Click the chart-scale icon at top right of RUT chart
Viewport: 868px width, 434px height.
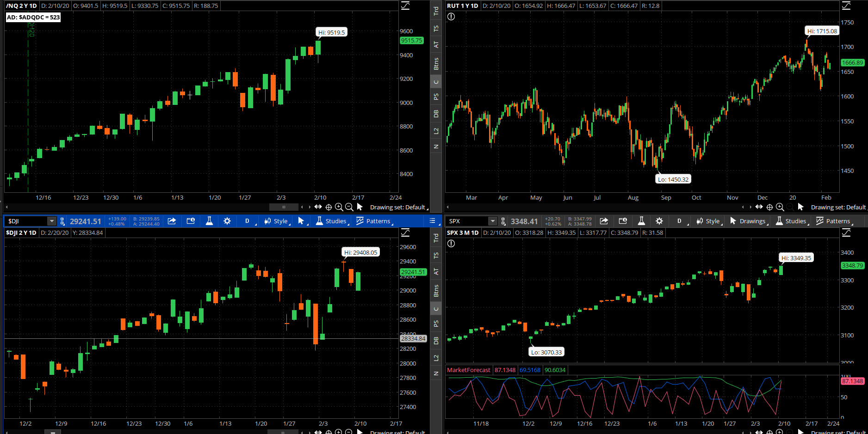tap(846, 6)
